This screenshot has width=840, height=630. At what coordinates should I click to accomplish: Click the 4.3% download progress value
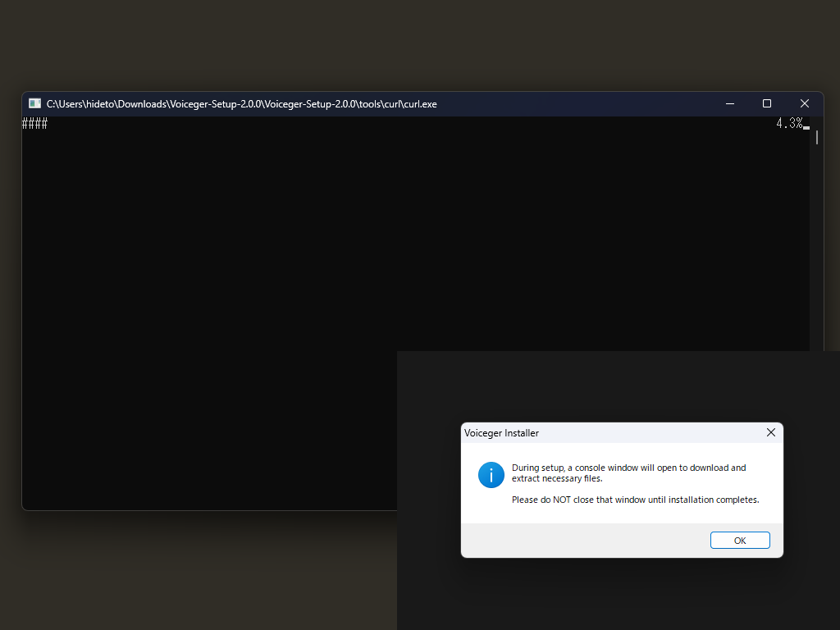(x=789, y=124)
